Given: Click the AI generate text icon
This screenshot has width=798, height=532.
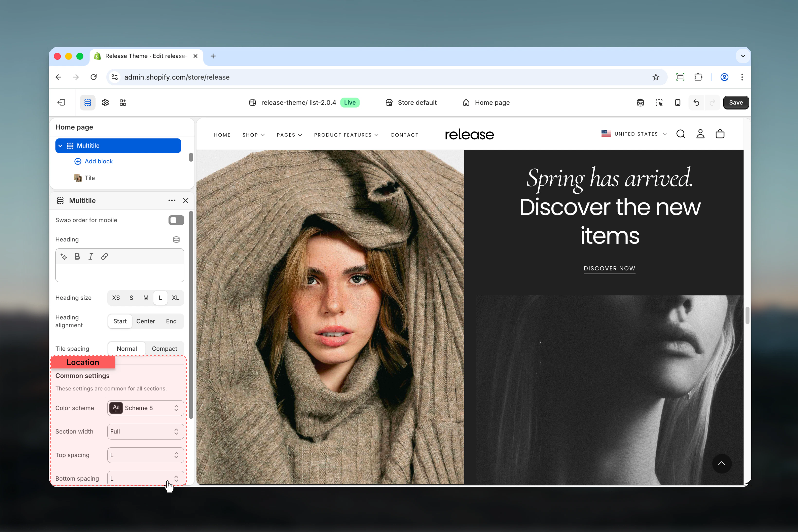Looking at the screenshot, I should tap(64, 257).
